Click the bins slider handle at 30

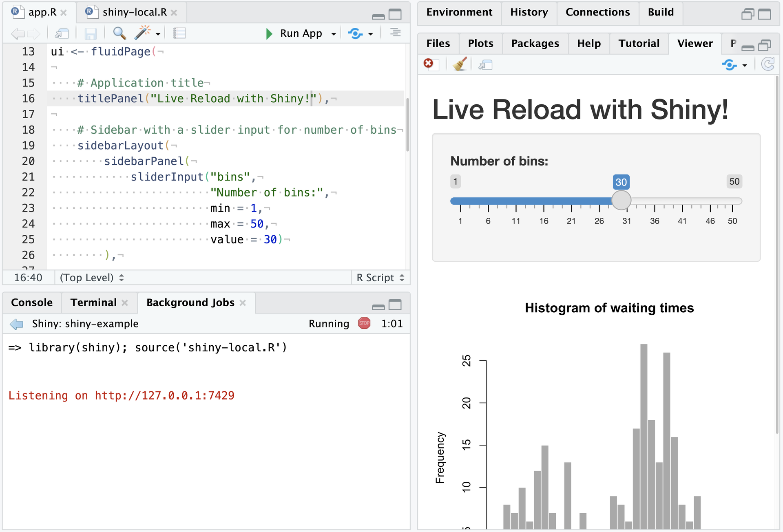(621, 201)
